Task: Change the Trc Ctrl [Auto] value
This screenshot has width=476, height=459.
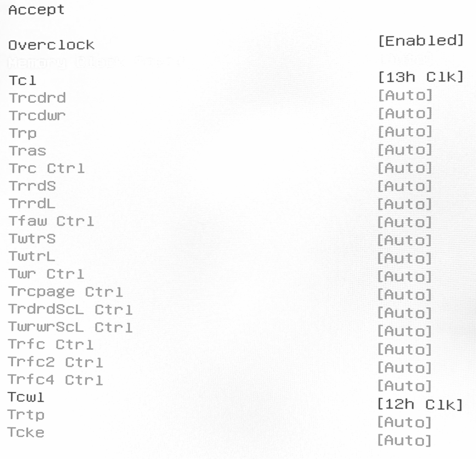Action: pos(405,168)
